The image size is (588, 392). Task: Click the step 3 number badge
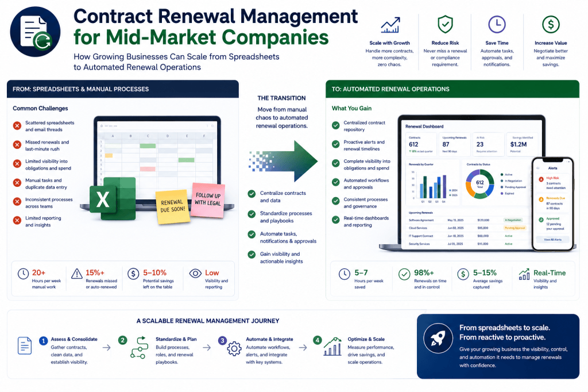pyautogui.click(x=222, y=341)
